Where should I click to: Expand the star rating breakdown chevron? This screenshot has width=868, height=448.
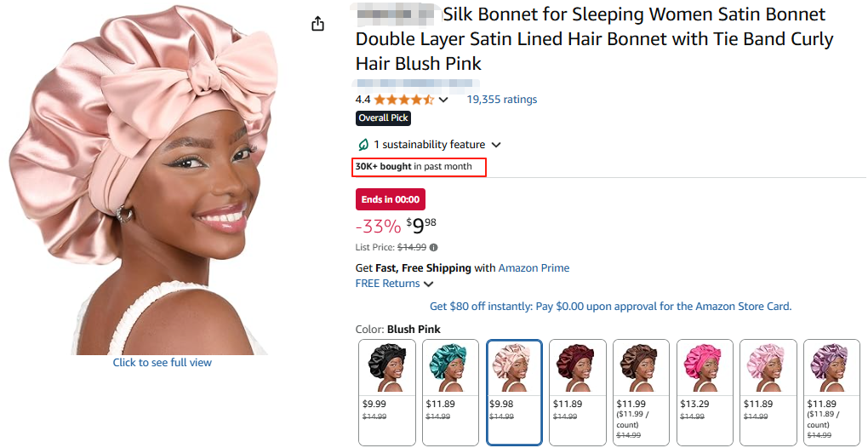pyautogui.click(x=443, y=101)
